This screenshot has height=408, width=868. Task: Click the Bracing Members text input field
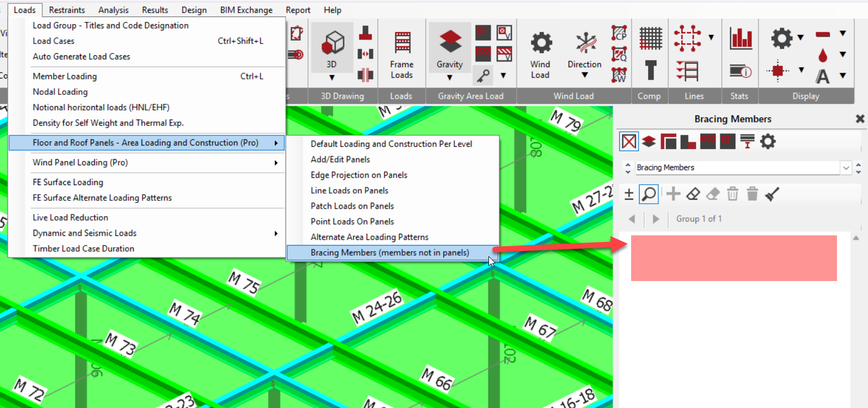[x=737, y=168]
